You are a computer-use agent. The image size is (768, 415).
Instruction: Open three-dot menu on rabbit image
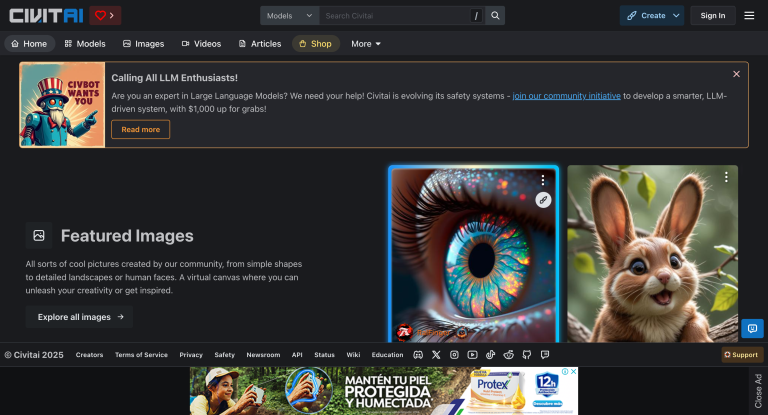tap(726, 177)
